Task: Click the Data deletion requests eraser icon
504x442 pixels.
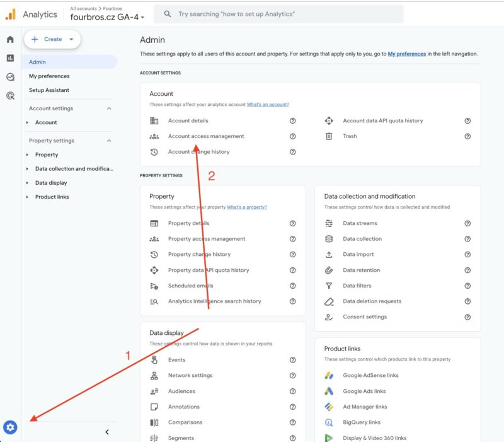Action: coord(329,301)
